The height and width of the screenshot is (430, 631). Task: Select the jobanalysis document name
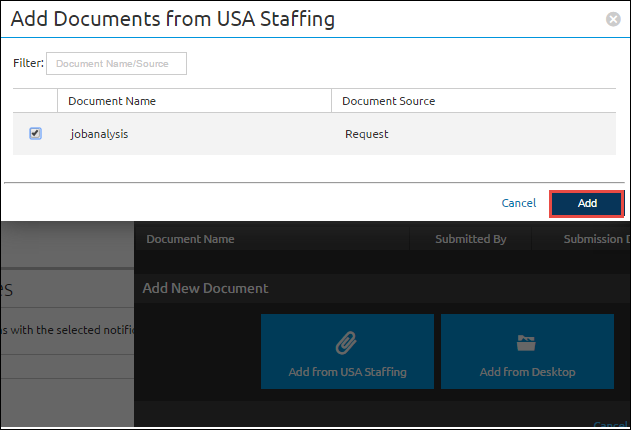[x=99, y=134]
